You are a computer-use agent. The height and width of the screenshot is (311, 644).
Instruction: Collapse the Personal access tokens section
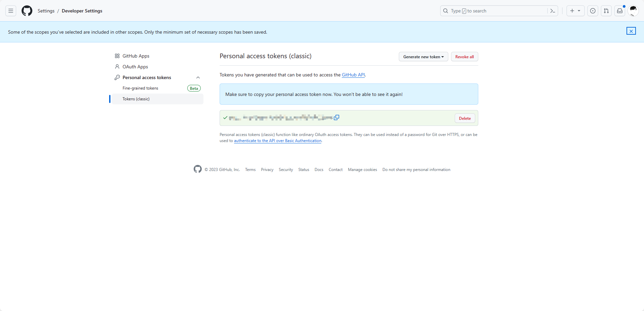click(198, 77)
